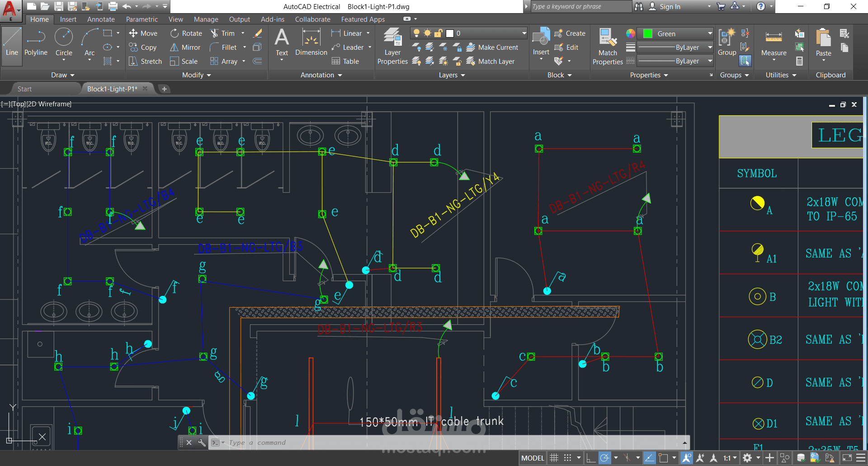Open the Annotate ribbon tab

101,19
